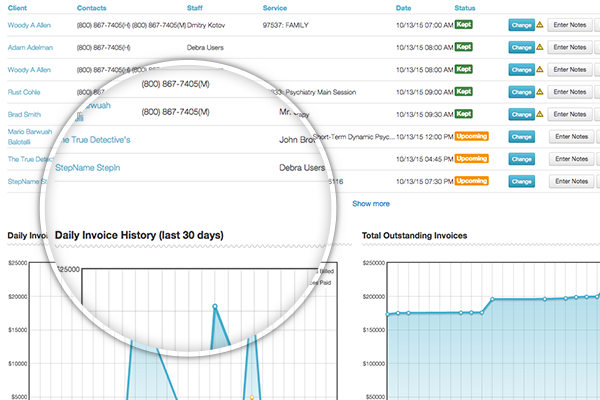The height and width of the screenshot is (400, 600).
Task: Open client Mario Barwuah Balotelli
Action: point(30,137)
